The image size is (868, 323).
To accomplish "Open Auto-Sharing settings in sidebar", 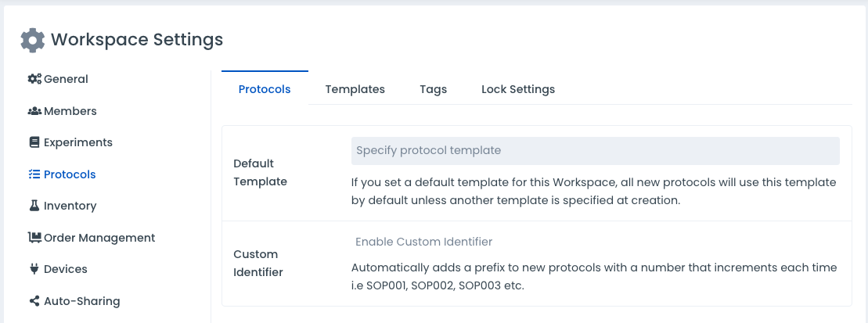I will tap(82, 301).
